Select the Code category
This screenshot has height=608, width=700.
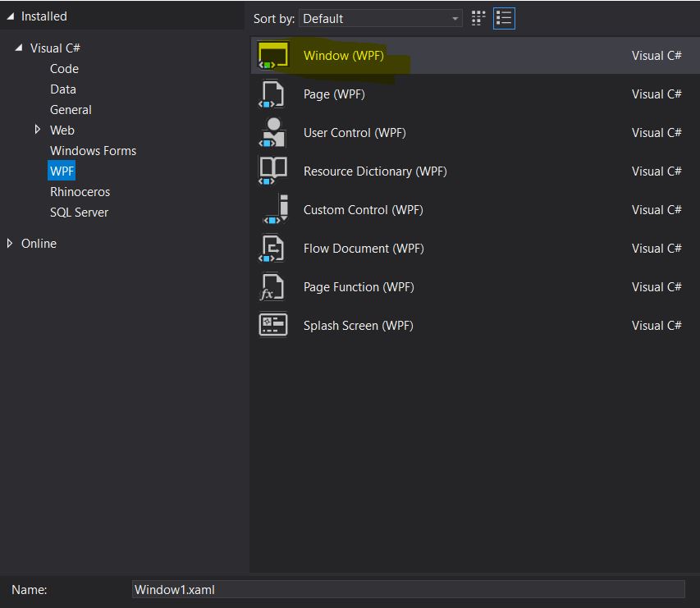(x=64, y=68)
